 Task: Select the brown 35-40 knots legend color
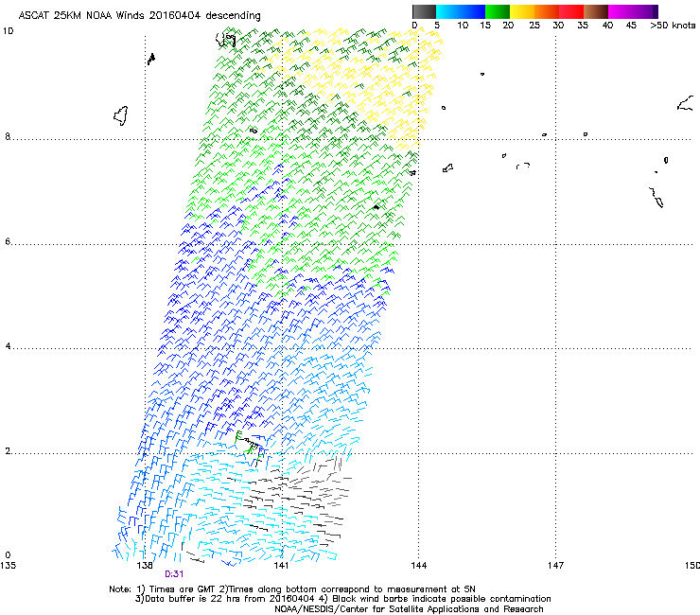click(596, 11)
